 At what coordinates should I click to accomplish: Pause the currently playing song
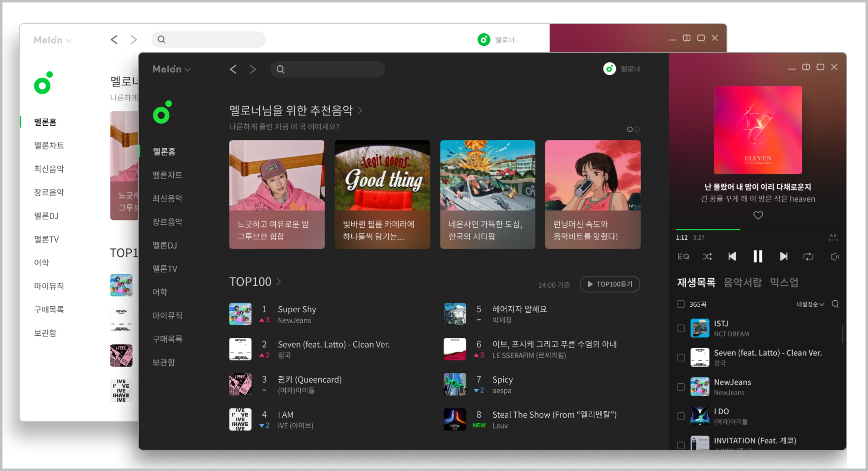(757, 256)
